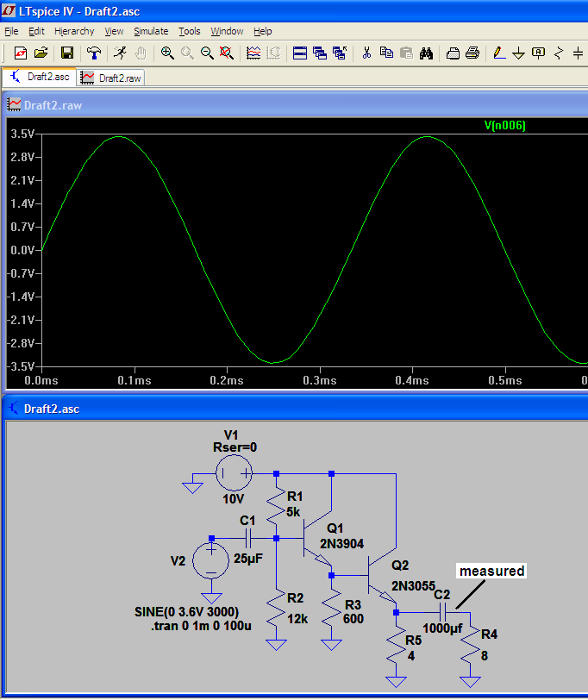
Task: Open the Help menu
Action: click(x=262, y=31)
